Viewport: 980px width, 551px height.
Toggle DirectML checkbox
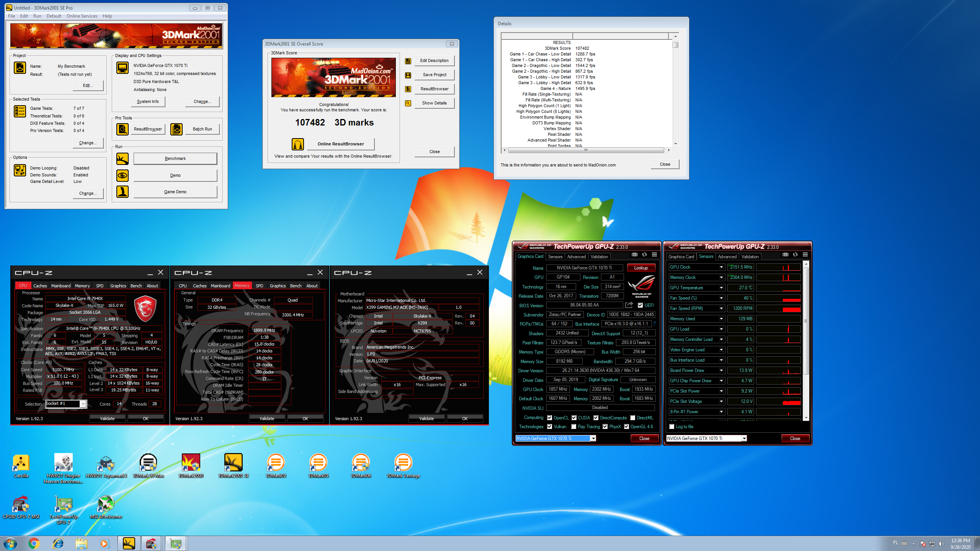(633, 418)
